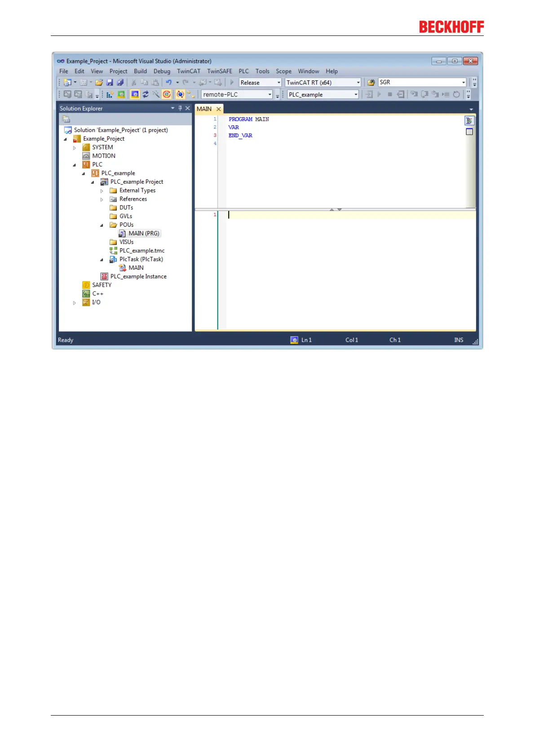Click the Open File toolbar icon

(x=99, y=83)
